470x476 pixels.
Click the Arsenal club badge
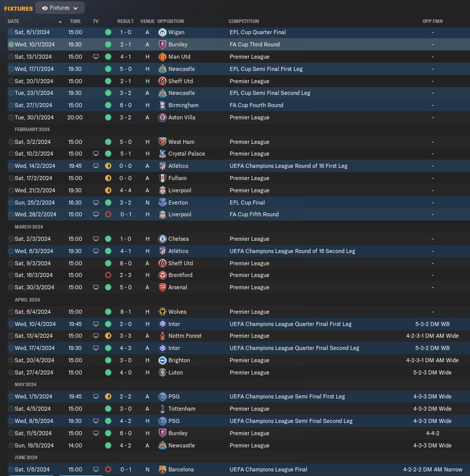point(162,287)
